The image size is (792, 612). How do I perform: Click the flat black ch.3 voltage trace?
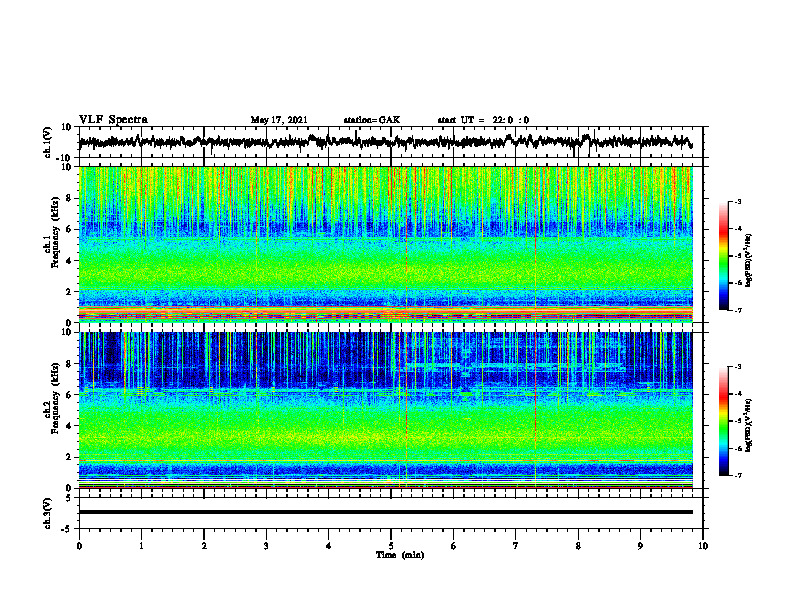385,512
